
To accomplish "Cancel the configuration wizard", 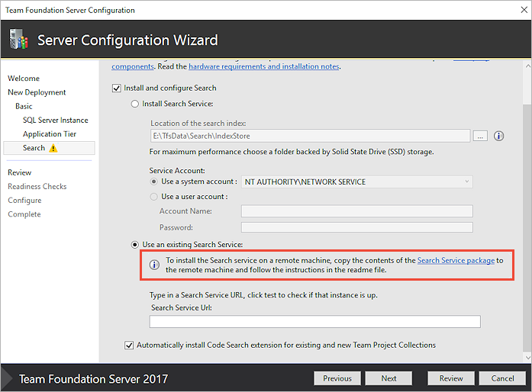I will [x=502, y=378].
